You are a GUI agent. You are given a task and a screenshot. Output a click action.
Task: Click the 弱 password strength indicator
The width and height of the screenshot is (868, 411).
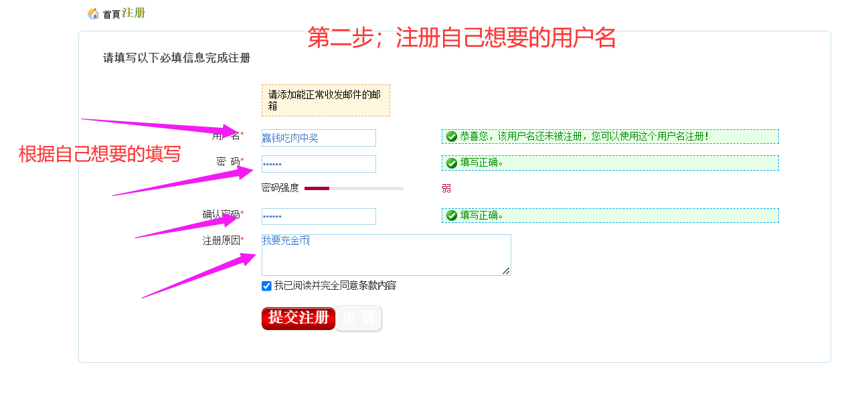[x=446, y=188]
